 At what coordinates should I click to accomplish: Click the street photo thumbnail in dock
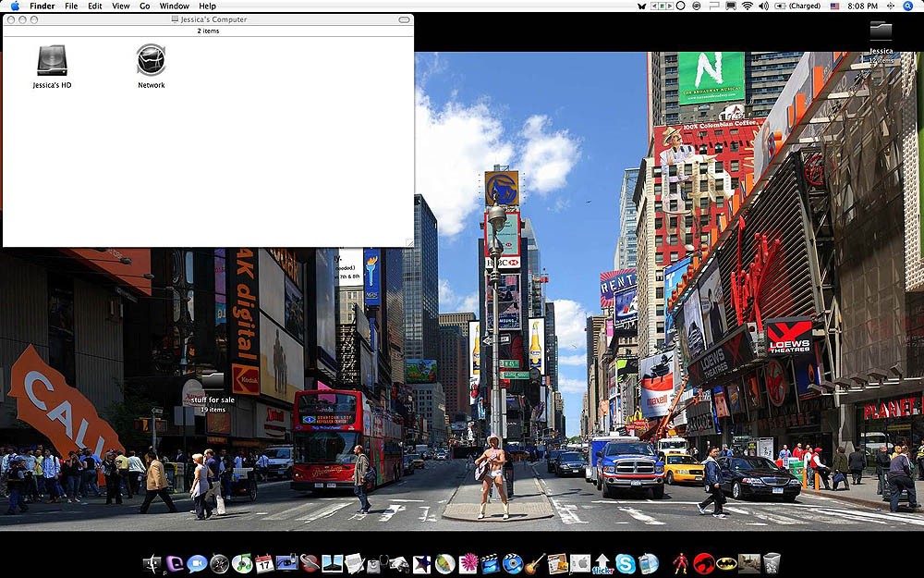(749, 564)
